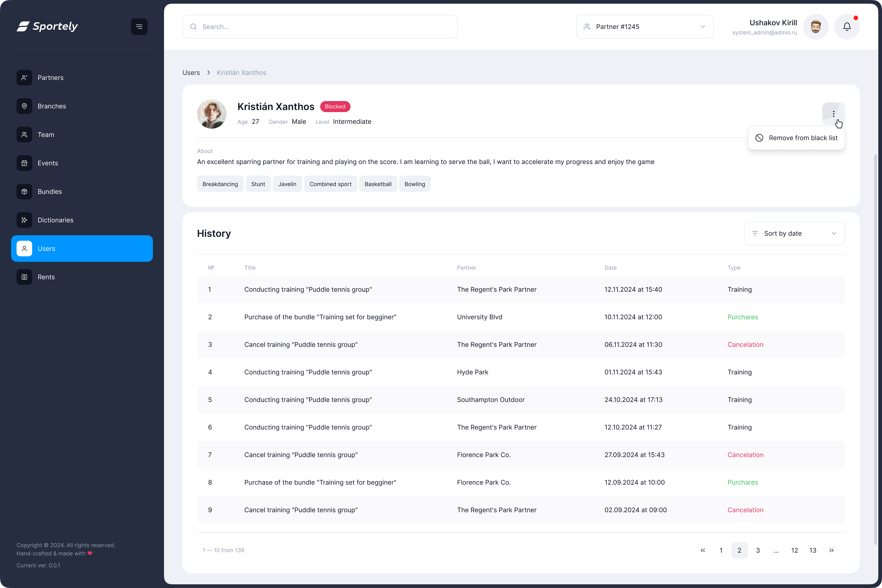Click the Search input field
Image resolution: width=882 pixels, height=588 pixels.
tap(320, 27)
